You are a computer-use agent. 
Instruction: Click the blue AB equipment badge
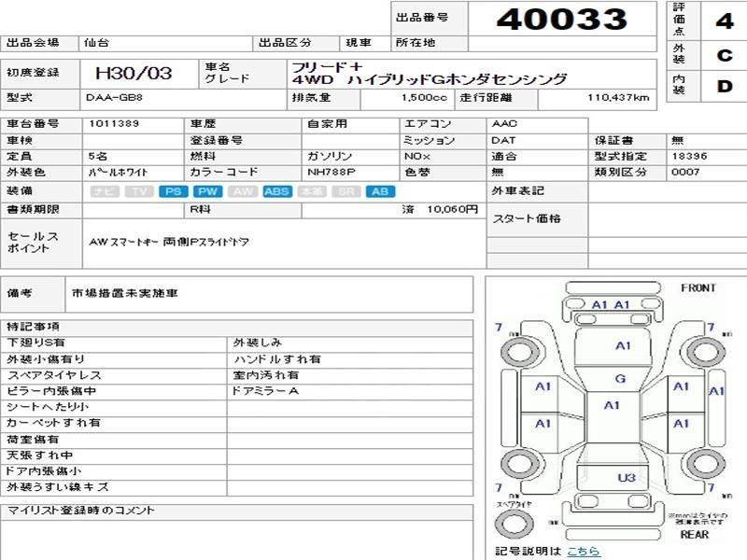tap(380, 191)
